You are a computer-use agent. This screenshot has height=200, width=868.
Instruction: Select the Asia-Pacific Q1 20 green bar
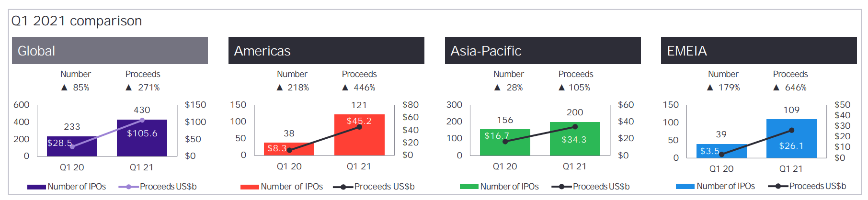click(x=505, y=143)
